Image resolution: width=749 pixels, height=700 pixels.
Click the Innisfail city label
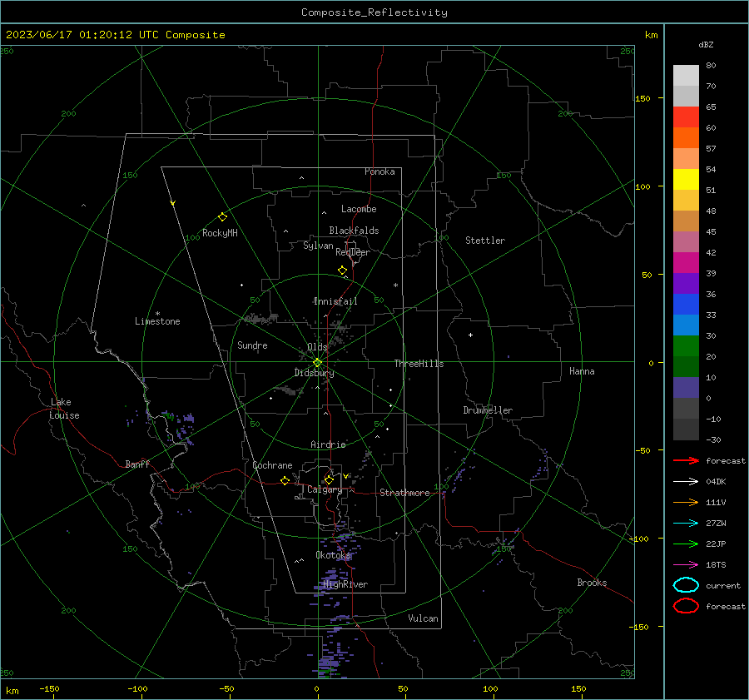point(335,301)
